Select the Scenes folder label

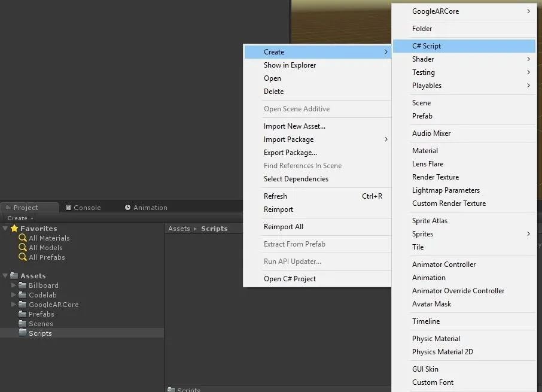(x=41, y=324)
